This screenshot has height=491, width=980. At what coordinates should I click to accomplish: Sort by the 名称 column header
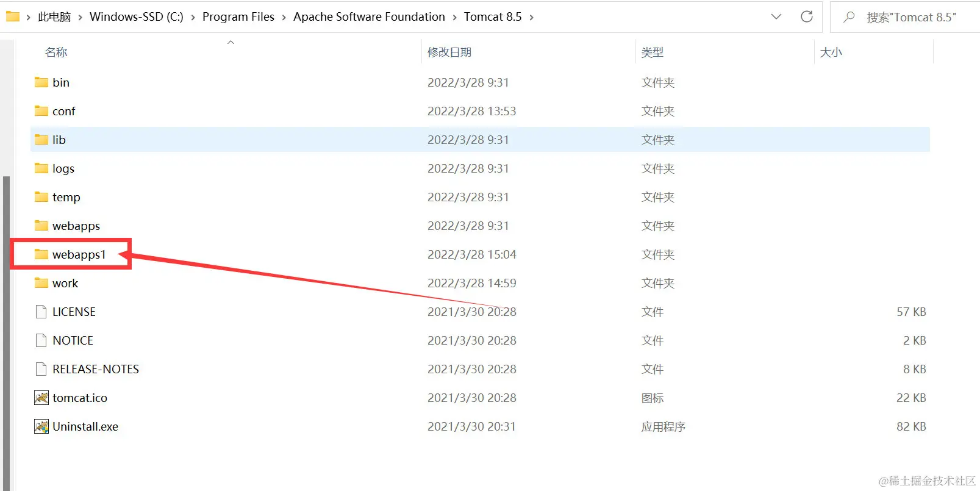[x=56, y=52]
